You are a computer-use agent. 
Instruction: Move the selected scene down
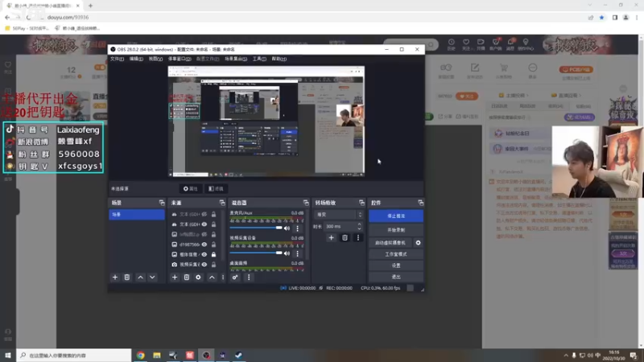pyautogui.click(x=152, y=278)
